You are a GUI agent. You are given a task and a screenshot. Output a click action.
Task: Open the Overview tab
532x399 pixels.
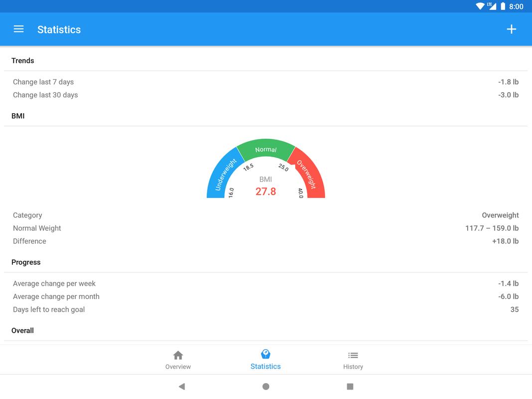(178, 360)
